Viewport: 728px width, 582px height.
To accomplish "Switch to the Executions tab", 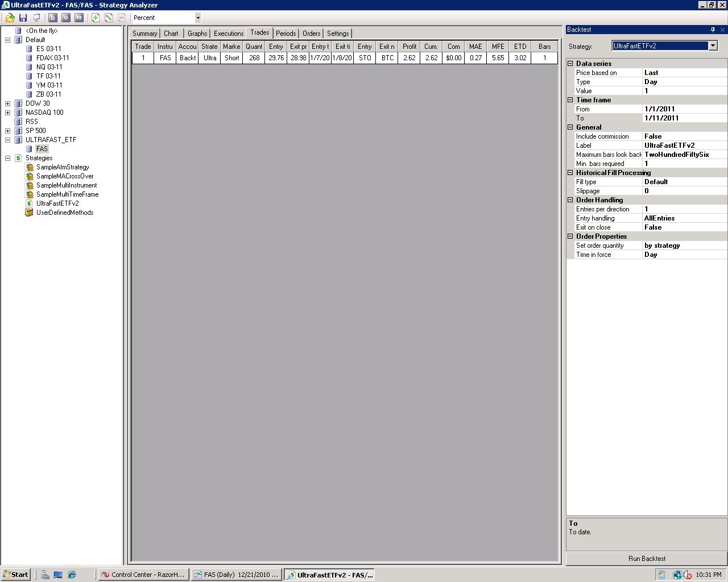I will [x=229, y=34].
